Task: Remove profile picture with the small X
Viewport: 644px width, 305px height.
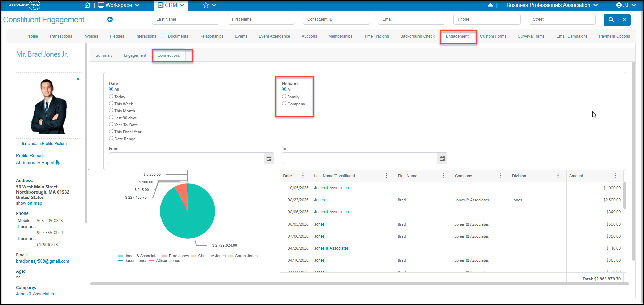Action: click(78, 79)
